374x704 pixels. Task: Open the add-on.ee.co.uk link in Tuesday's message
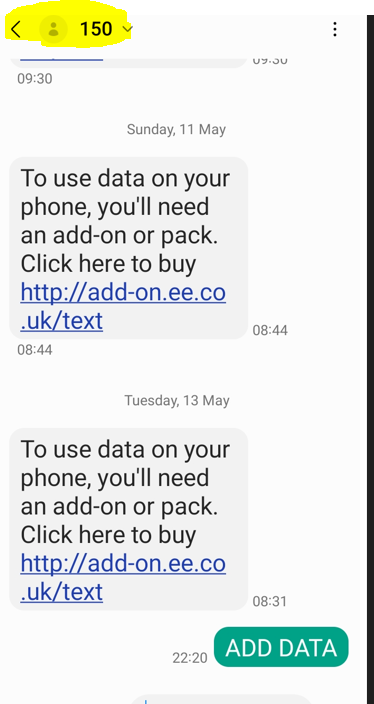coord(123,578)
